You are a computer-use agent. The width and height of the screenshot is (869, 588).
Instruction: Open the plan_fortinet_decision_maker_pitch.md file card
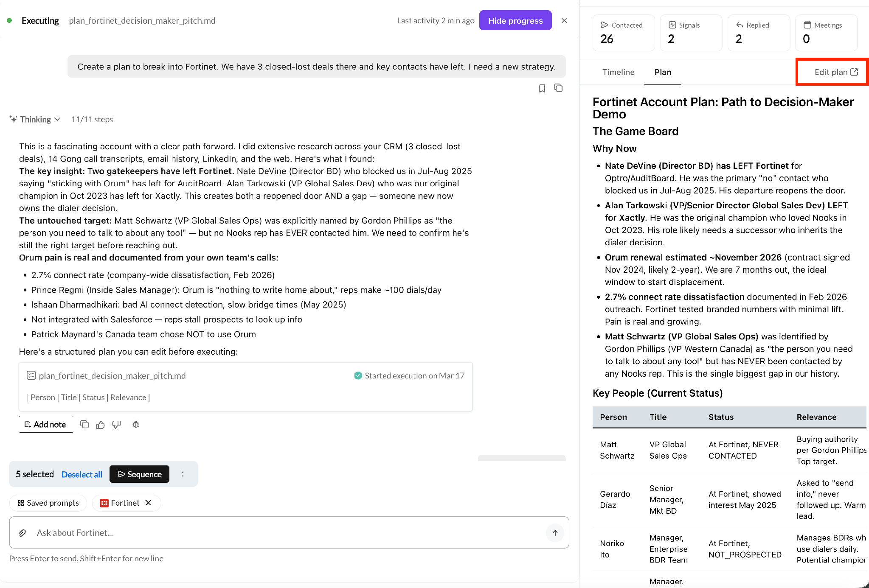pyautogui.click(x=245, y=386)
